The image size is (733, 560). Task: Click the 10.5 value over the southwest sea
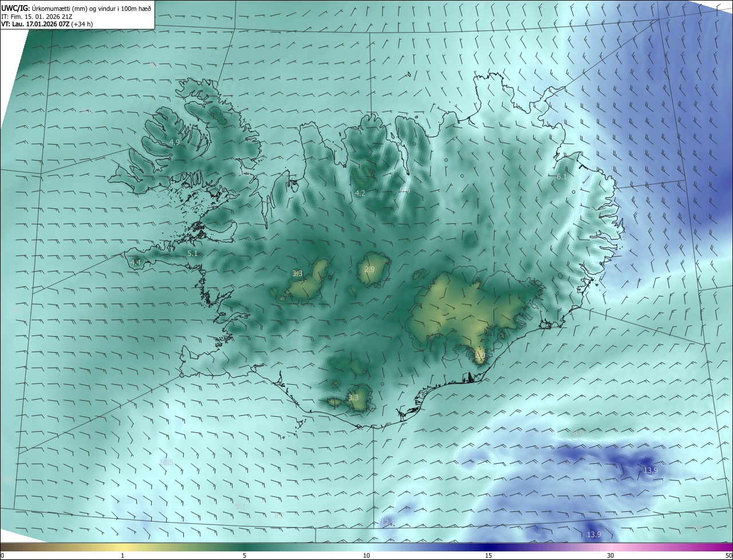(166, 462)
